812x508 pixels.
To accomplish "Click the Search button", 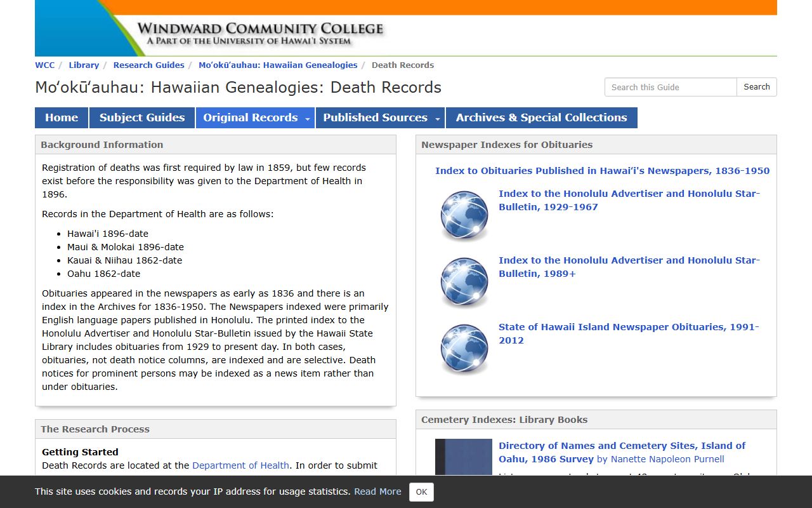I will (757, 87).
